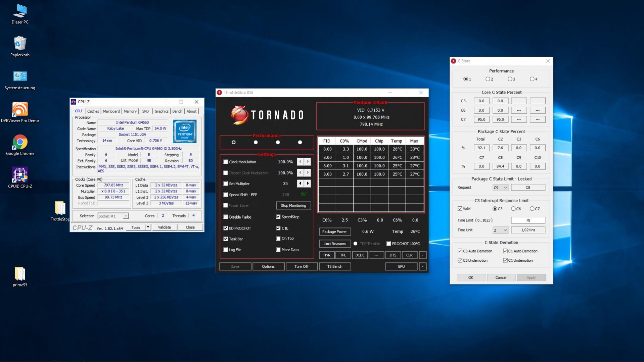The image size is (644, 362).
Task: Enable the Clock Modulation checkbox
Action: tap(226, 162)
